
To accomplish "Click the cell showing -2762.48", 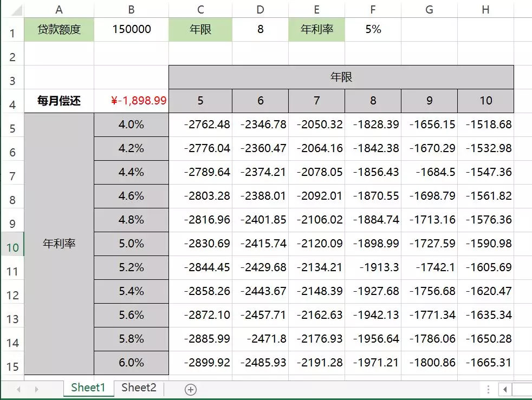I will [x=200, y=124].
